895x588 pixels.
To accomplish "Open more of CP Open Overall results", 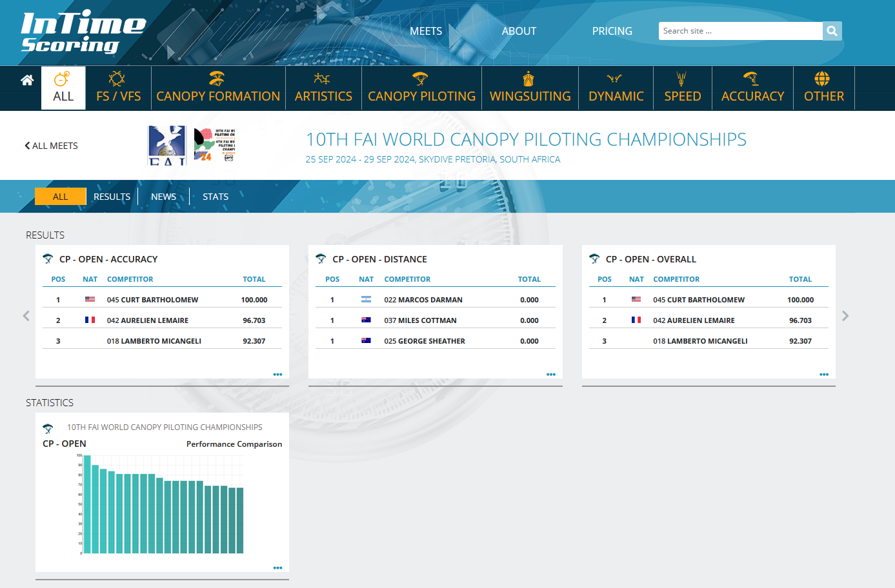I will tap(824, 375).
